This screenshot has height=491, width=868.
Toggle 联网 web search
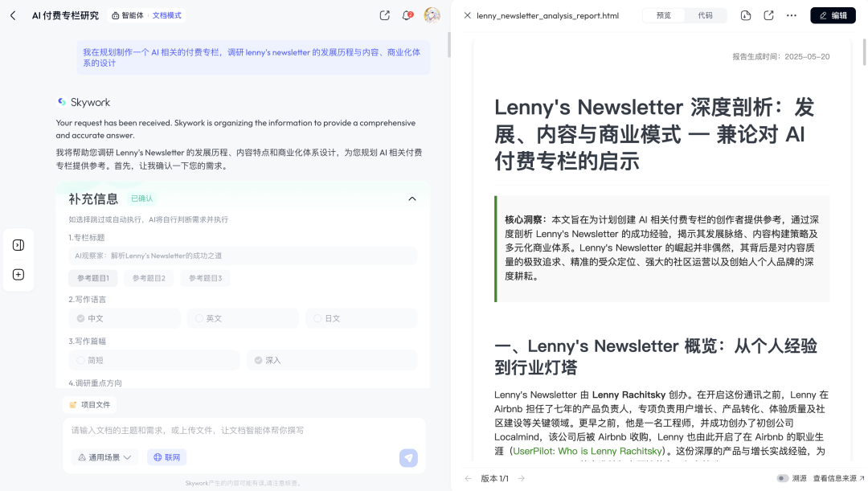pyautogui.click(x=166, y=457)
